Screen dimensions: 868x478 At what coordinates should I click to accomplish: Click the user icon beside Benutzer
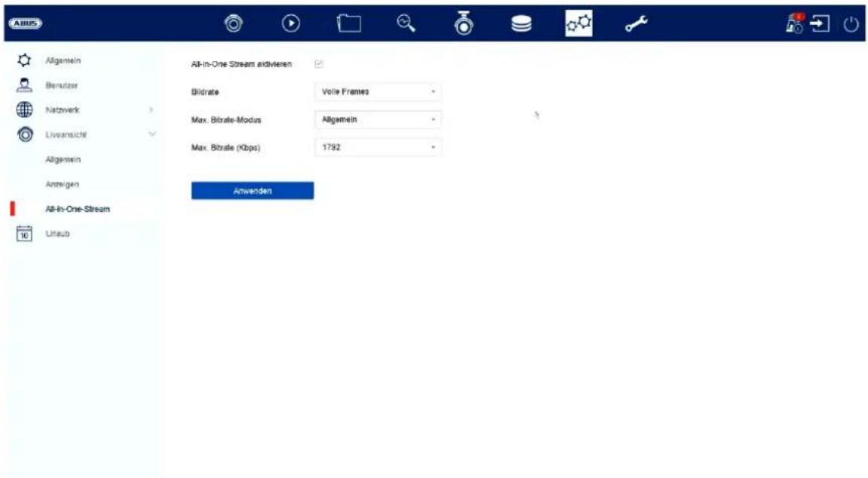(x=24, y=84)
